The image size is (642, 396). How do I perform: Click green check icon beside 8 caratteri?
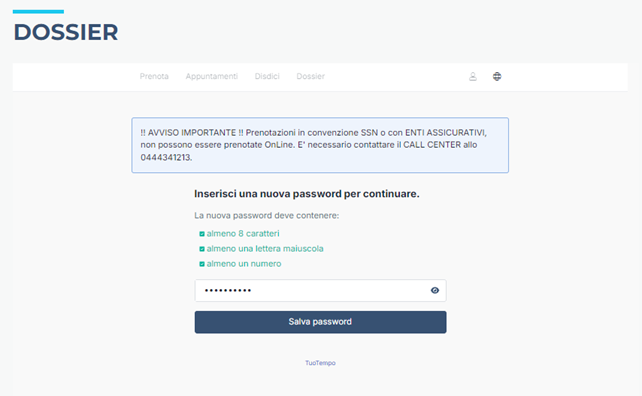click(x=202, y=234)
